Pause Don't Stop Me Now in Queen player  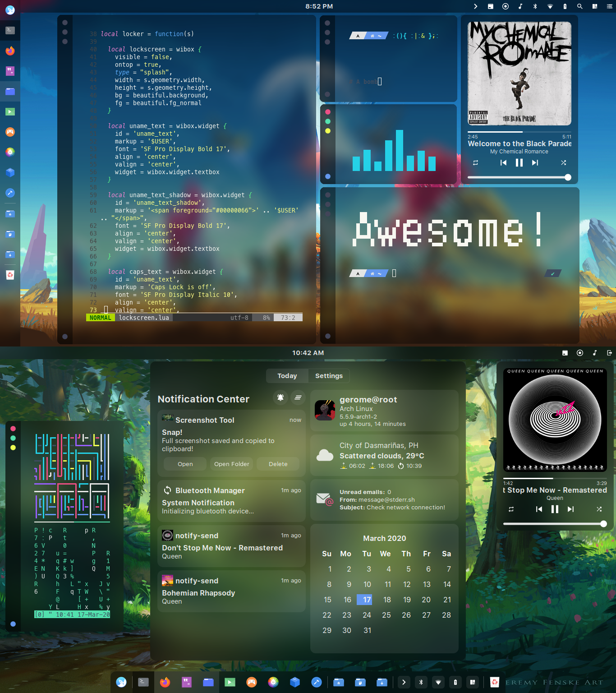[555, 509]
